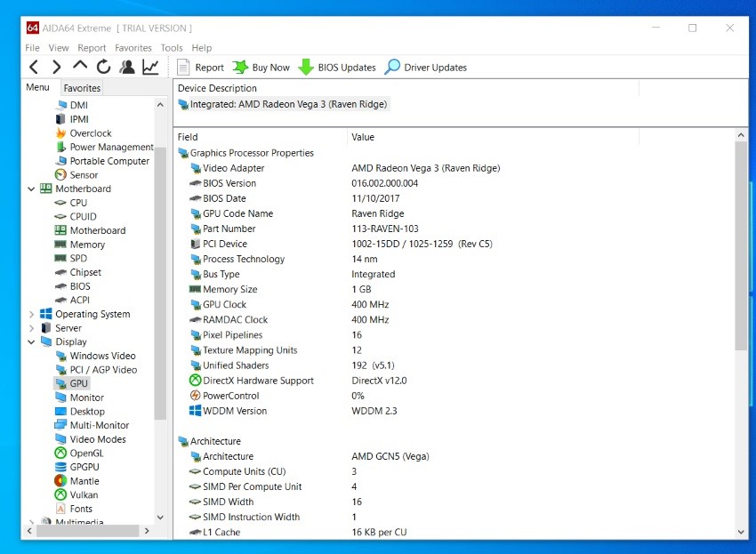Select the BIOS Version row

click(304, 183)
